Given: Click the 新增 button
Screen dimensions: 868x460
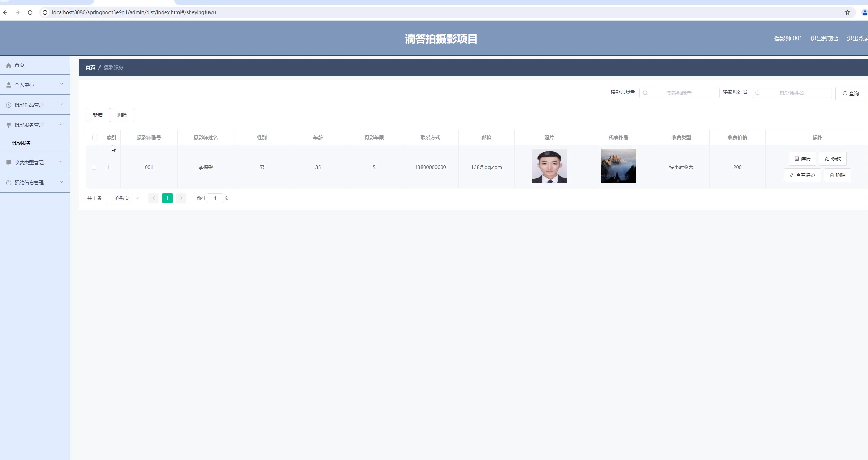Looking at the screenshot, I should tap(97, 115).
